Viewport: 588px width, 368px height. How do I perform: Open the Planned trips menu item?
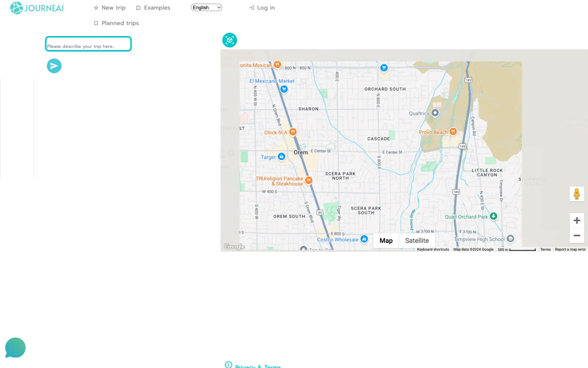tap(116, 23)
